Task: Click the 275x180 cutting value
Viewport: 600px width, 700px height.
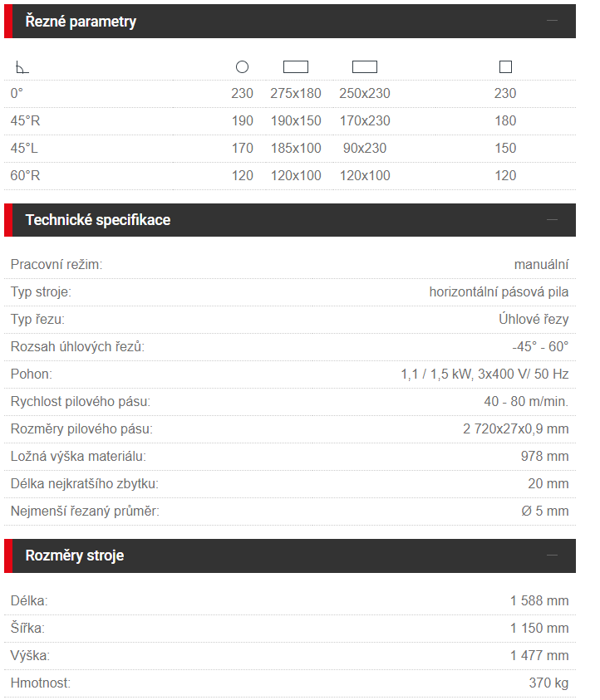Action: [x=296, y=93]
